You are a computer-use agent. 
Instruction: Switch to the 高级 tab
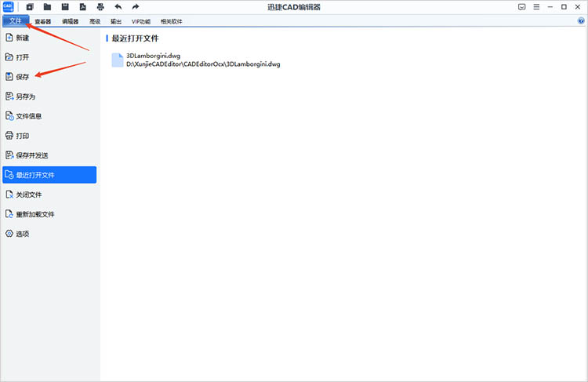(95, 21)
